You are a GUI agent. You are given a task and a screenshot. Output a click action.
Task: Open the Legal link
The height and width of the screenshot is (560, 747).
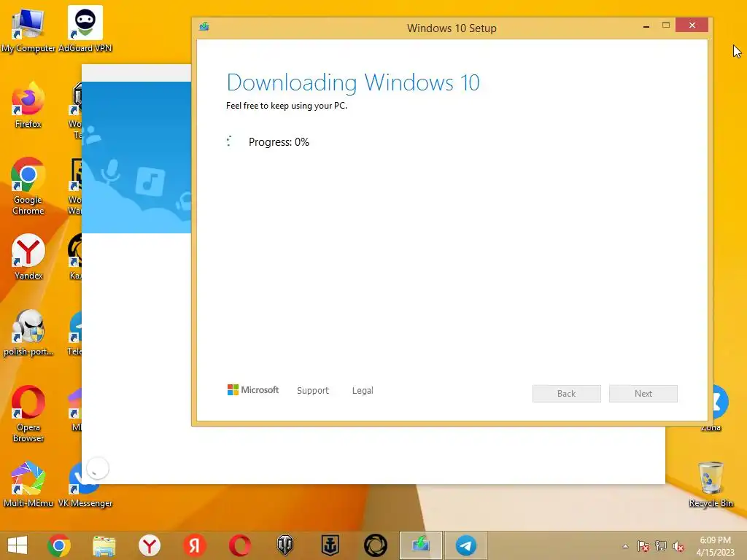[x=363, y=391]
